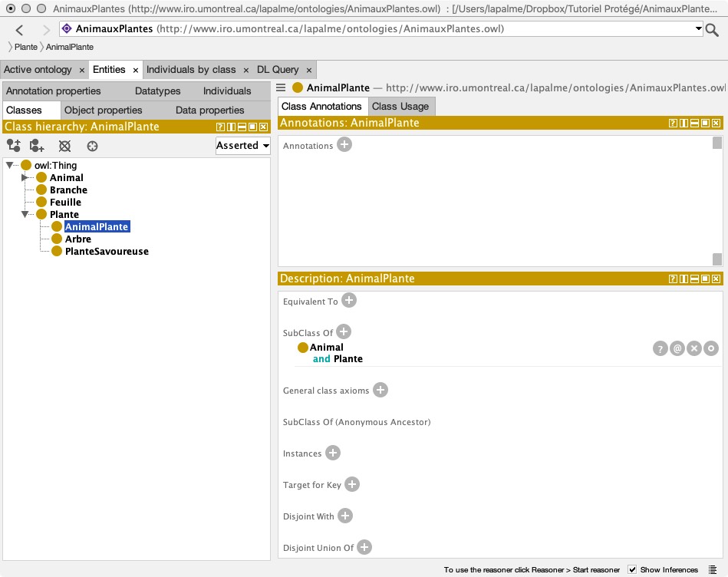The image size is (728, 577).
Task: Close the Active ontology tab
Action: point(81,70)
